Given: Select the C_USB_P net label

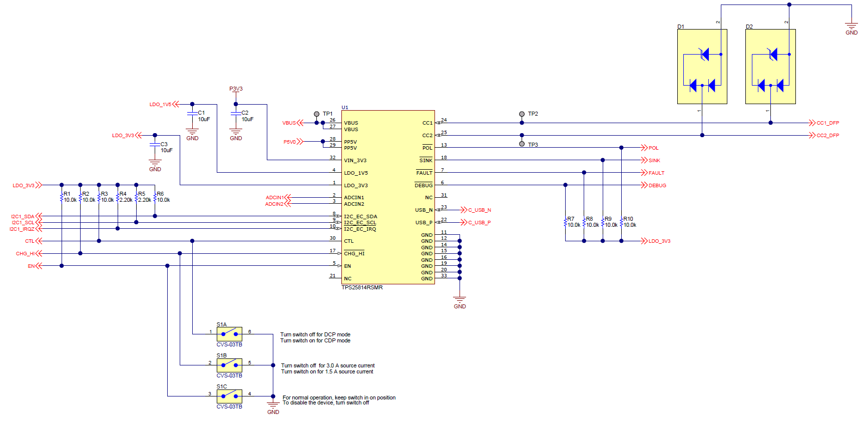Looking at the screenshot, I should click(x=480, y=223).
